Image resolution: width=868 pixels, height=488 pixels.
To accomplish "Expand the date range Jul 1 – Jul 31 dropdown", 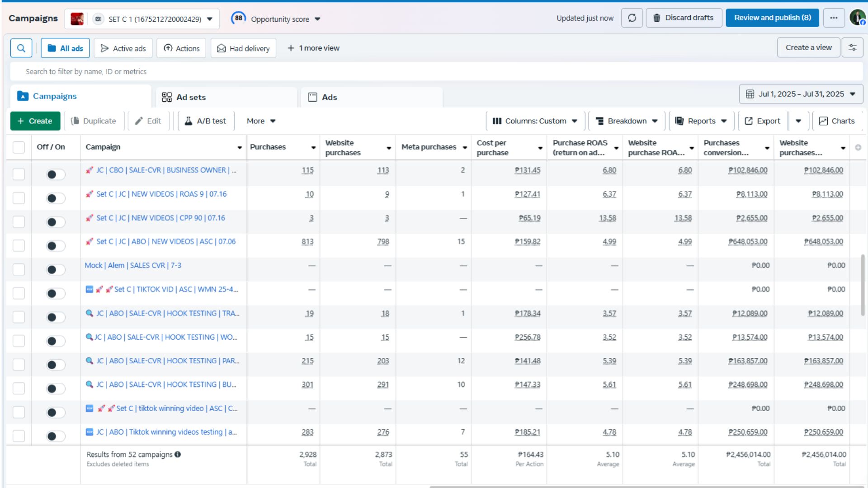I will 801,94.
